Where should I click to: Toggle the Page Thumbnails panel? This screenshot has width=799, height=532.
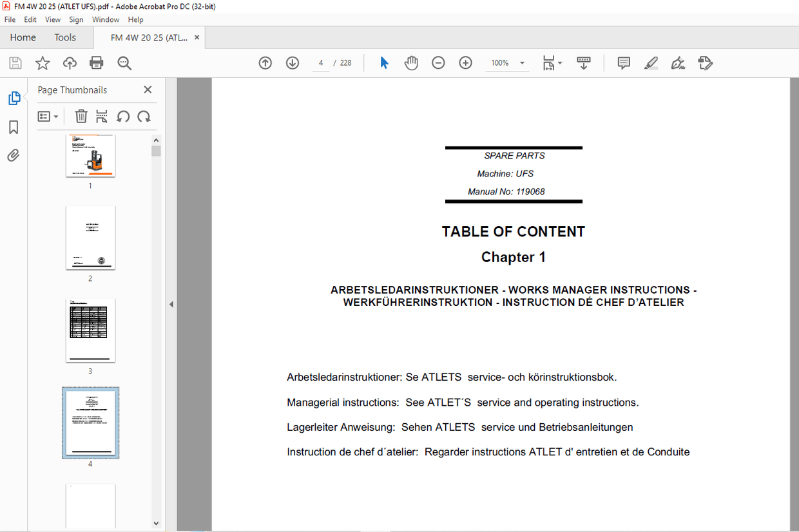click(x=14, y=98)
